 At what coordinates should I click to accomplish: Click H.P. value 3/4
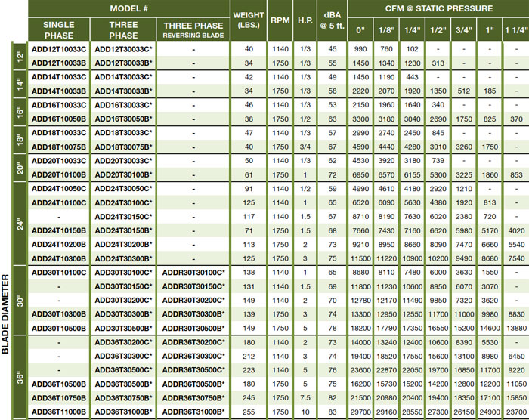pos(305,147)
